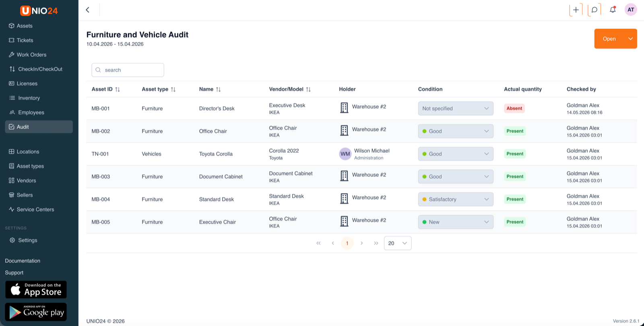
Task: Open condition dropdown for Document Cabinet
Action: 456,176
